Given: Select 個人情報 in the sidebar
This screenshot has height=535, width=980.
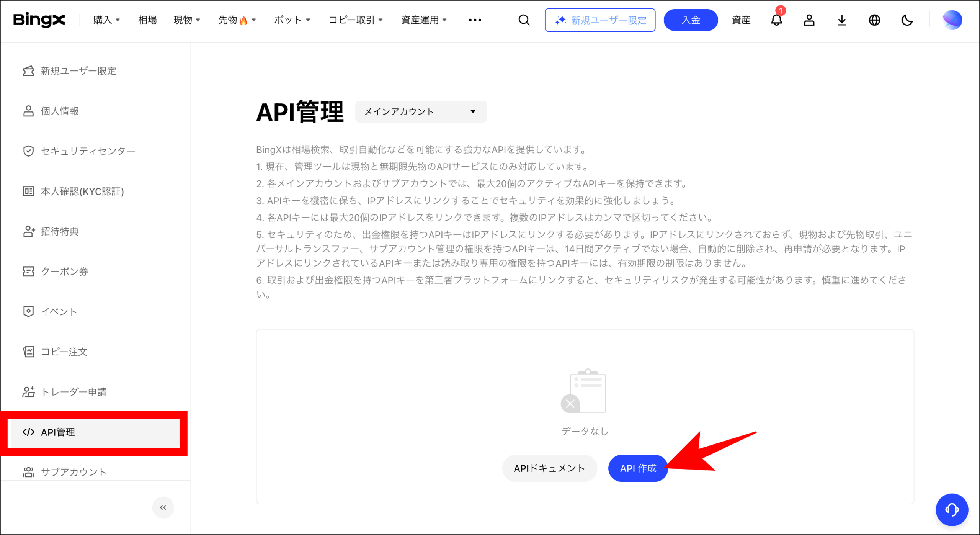Looking at the screenshot, I should point(60,111).
